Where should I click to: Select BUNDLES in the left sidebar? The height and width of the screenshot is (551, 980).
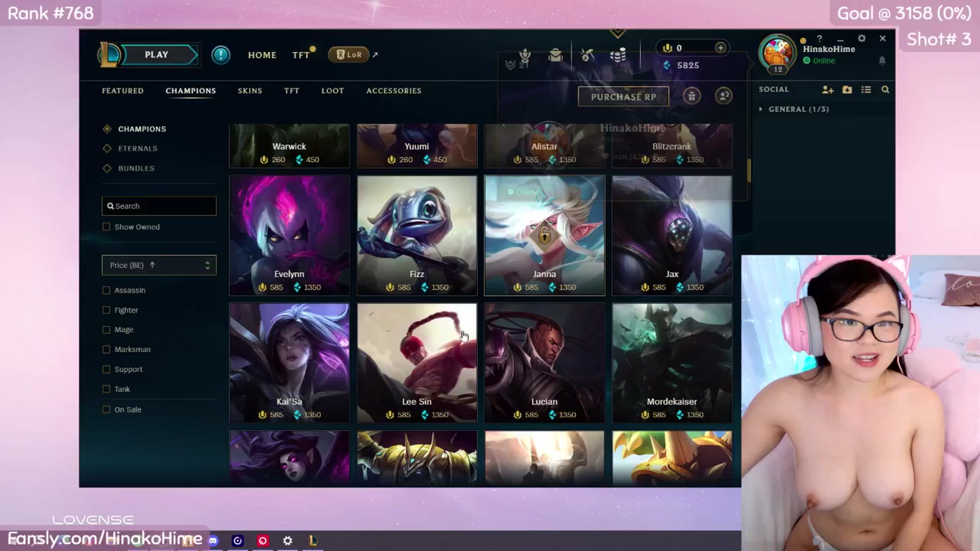click(x=136, y=168)
